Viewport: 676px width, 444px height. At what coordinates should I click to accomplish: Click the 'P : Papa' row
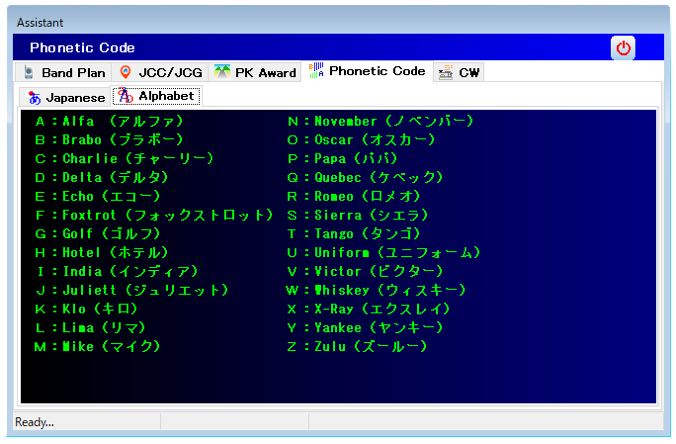pos(342,159)
